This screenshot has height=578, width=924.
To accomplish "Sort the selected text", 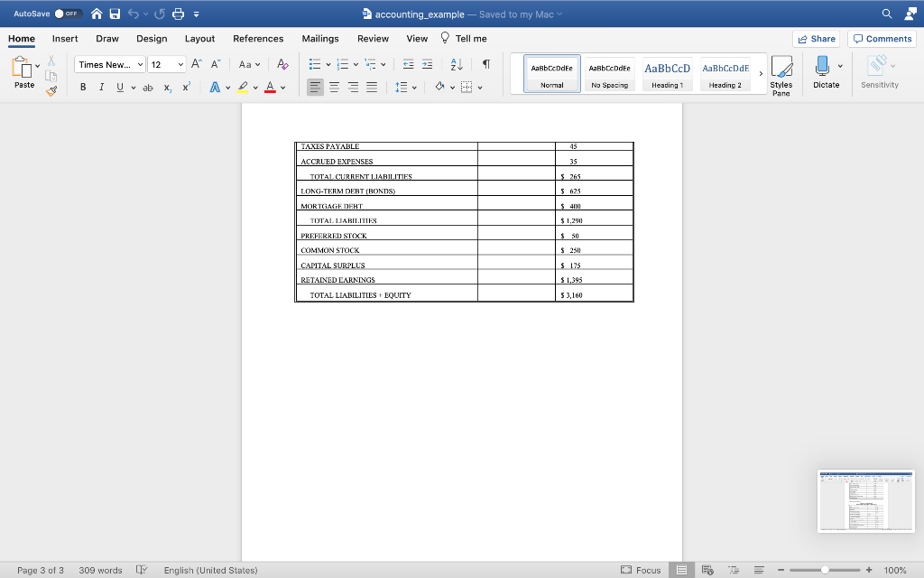I will (456, 64).
